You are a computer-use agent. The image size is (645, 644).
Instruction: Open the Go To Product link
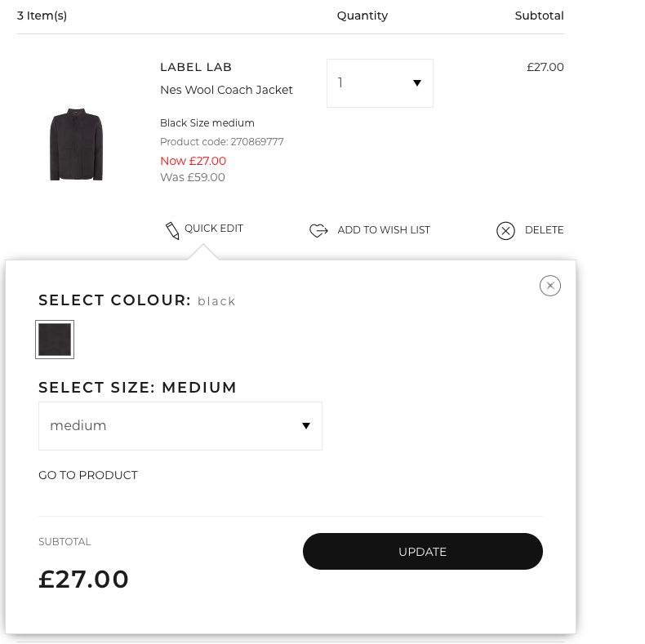[x=88, y=475]
